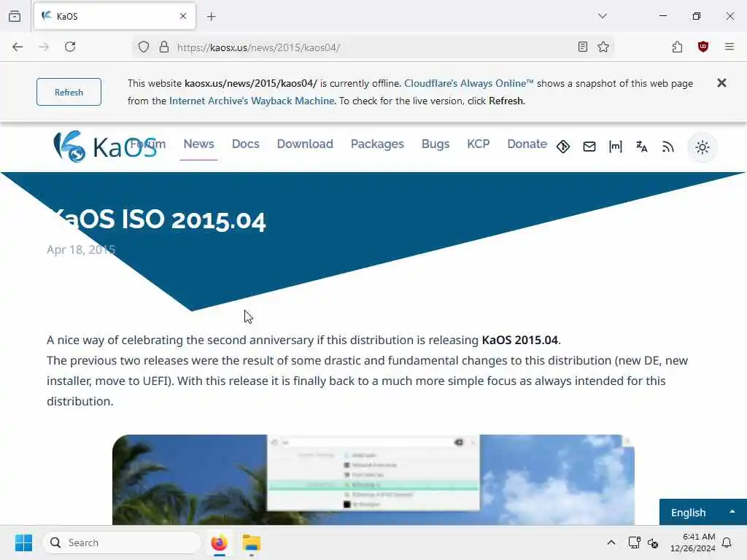Click the KaOS ISO 2015.04 heading
Viewport: 747px width, 560px height.
158,219
